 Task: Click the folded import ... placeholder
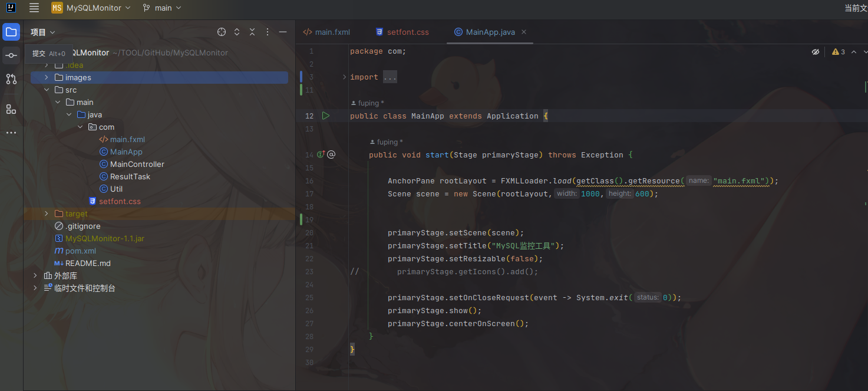coord(390,77)
